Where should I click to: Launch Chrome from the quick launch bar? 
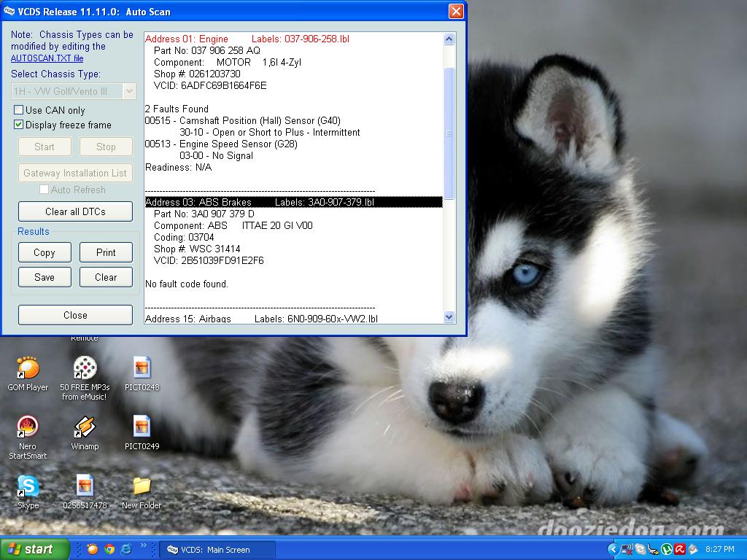pyautogui.click(x=109, y=549)
